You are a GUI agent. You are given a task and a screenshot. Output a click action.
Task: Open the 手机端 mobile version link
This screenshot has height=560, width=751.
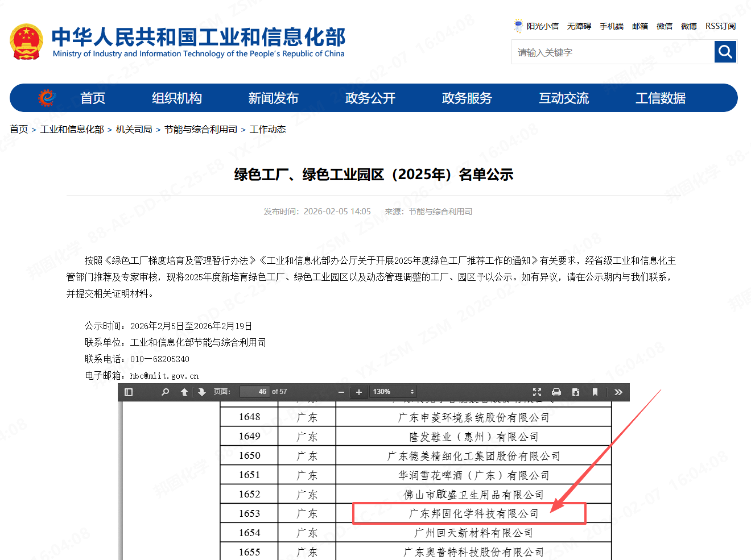[x=612, y=26]
